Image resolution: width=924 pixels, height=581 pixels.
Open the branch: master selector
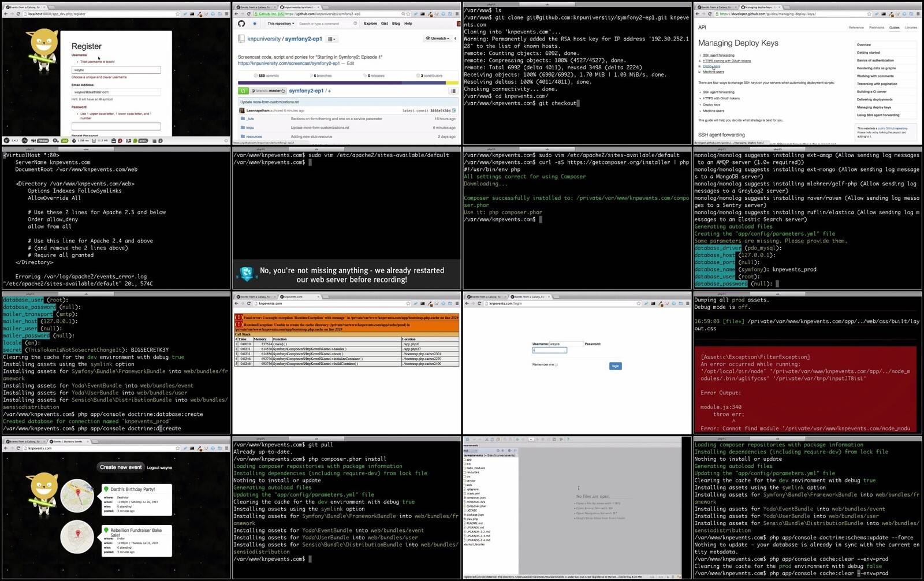[268, 91]
